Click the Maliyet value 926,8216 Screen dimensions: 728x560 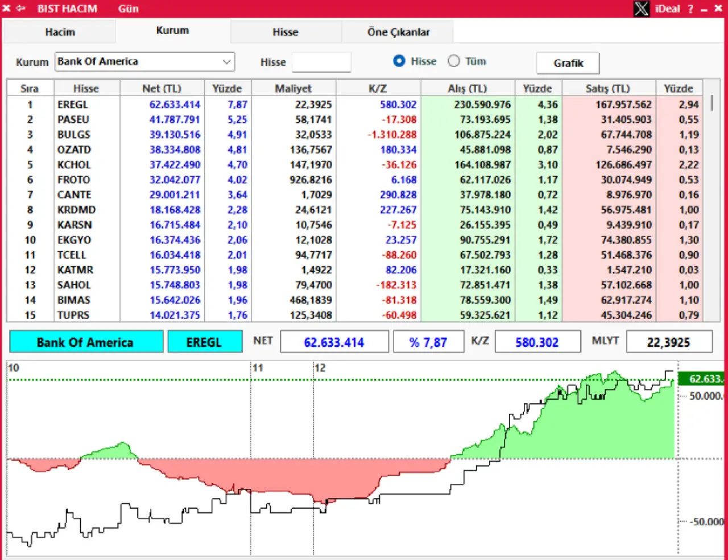point(311,180)
